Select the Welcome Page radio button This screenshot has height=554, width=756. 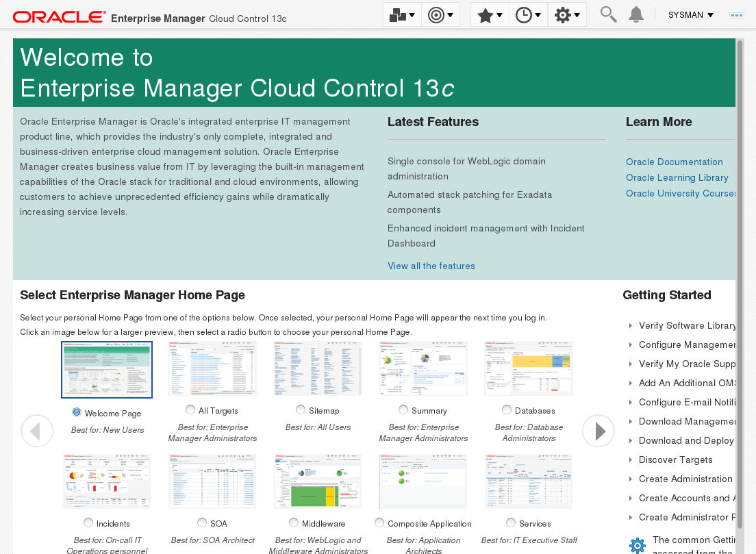tap(76, 412)
